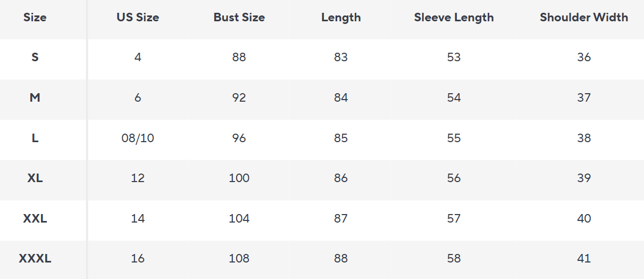Viewport: 644px width, 279px height.
Task: Select the Sleeve Length column header
Action: click(454, 18)
